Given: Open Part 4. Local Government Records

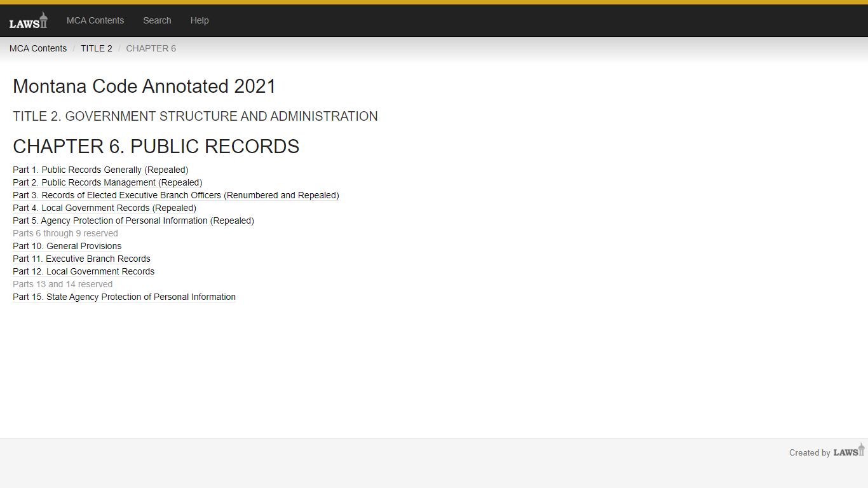Looking at the screenshot, I should [x=104, y=208].
